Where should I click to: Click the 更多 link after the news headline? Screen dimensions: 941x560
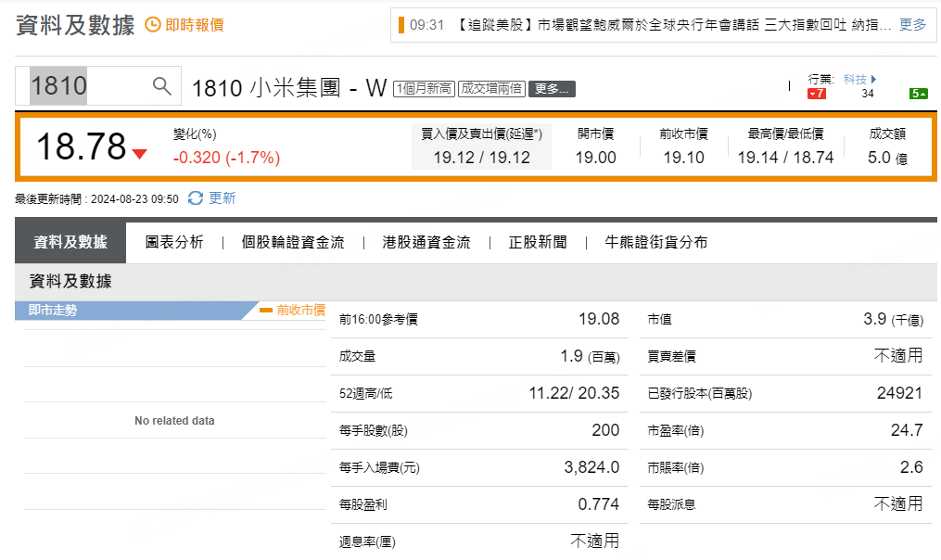(x=913, y=25)
